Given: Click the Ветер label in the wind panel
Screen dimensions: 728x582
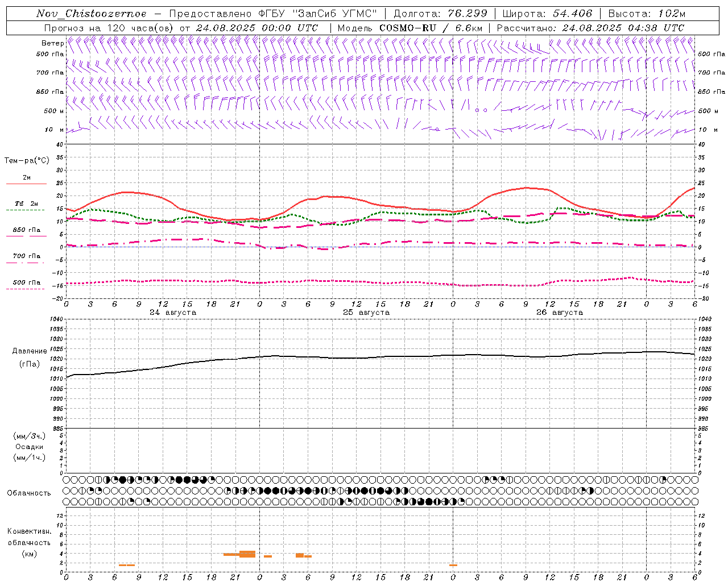Looking at the screenshot, I should (52, 43).
